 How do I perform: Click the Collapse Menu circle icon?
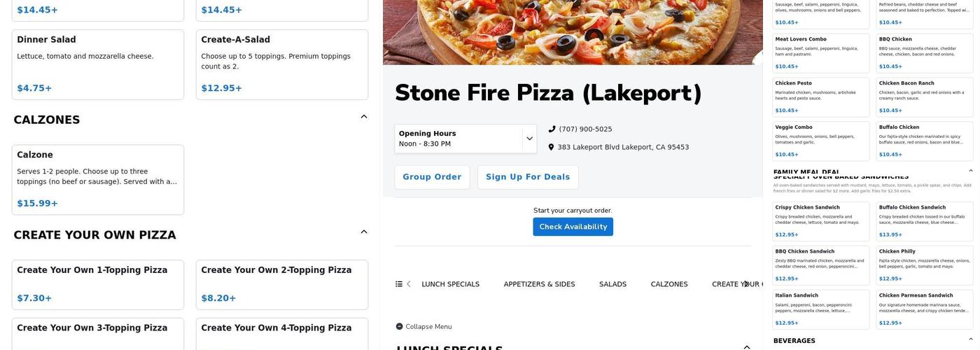(399, 326)
